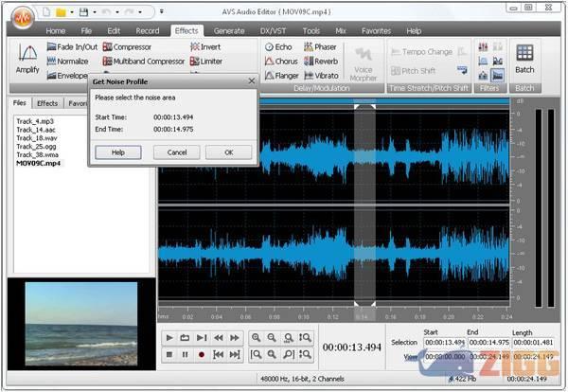This screenshot has width=568, height=392.
Task: Choose the Echo effect
Action: [x=277, y=46]
